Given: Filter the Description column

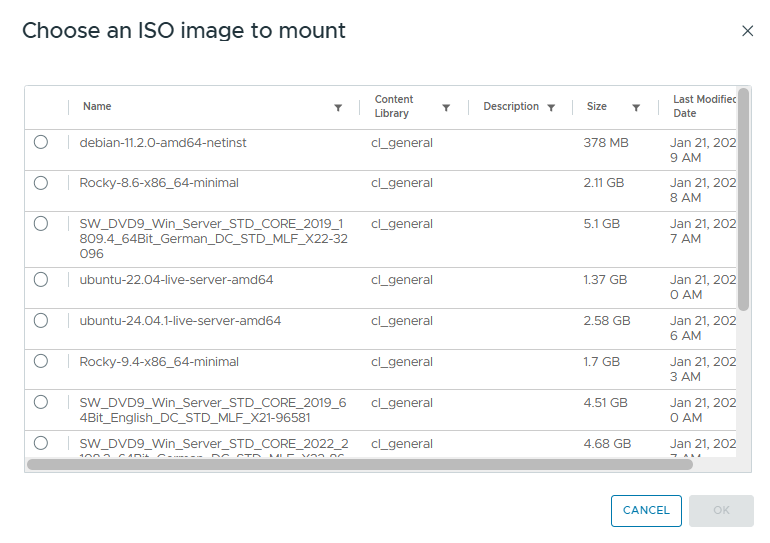Looking at the screenshot, I should (551, 108).
